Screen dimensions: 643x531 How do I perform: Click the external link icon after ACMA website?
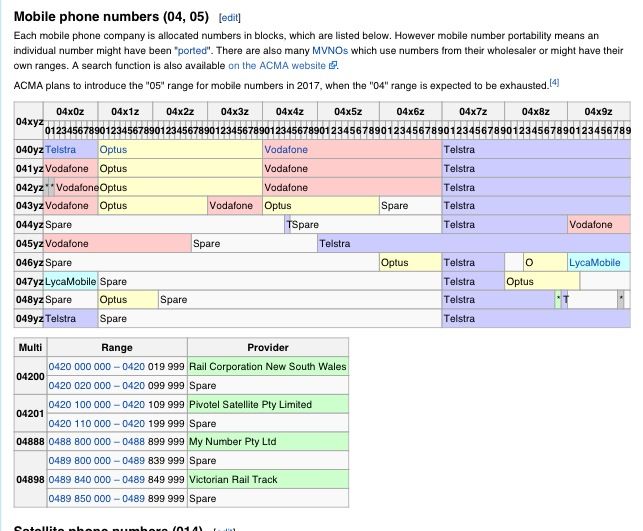pyautogui.click(x=333, y=66)
